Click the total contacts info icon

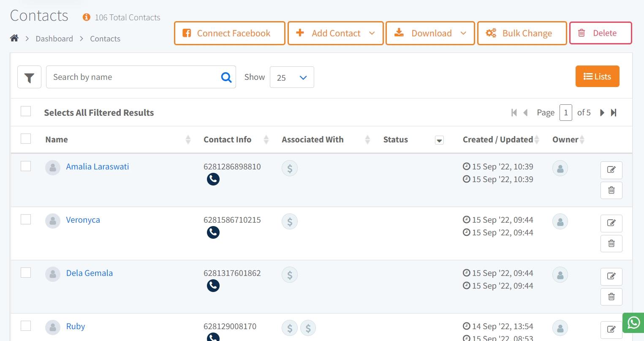pyautogui.click(x=87, y=17)
